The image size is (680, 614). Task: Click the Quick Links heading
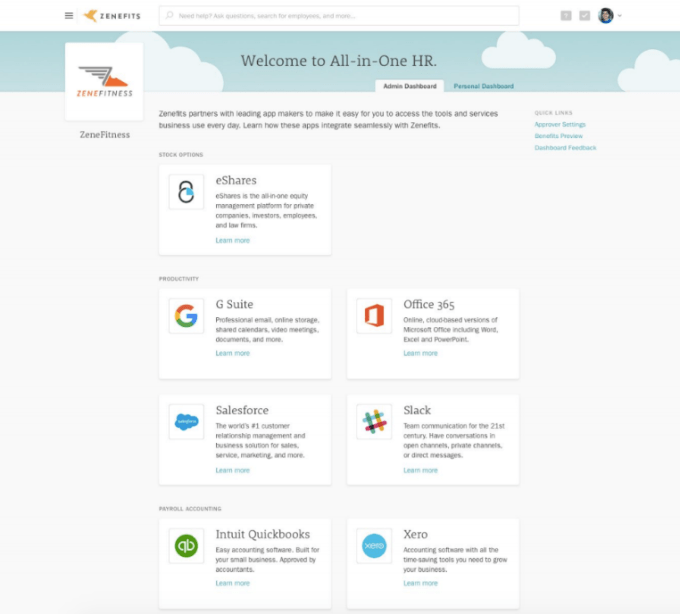[553, 113]
